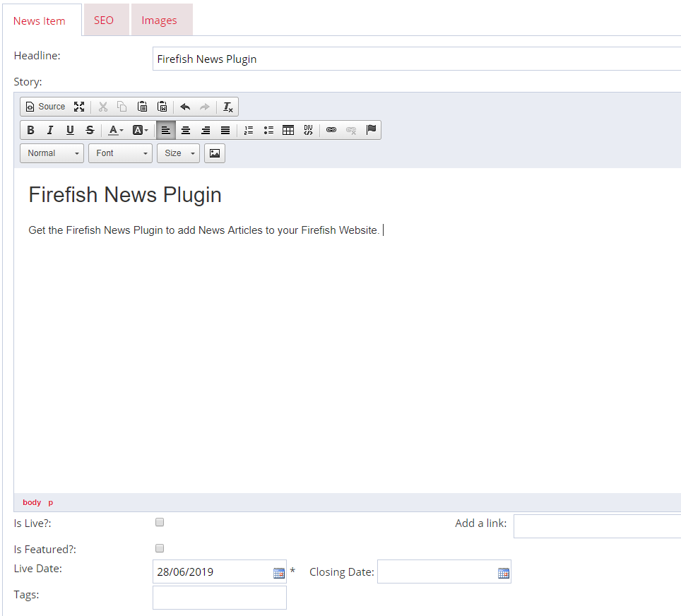681x616 pixels.
Task: Click the Closing Date input field
Action: (x=444, y=571)
